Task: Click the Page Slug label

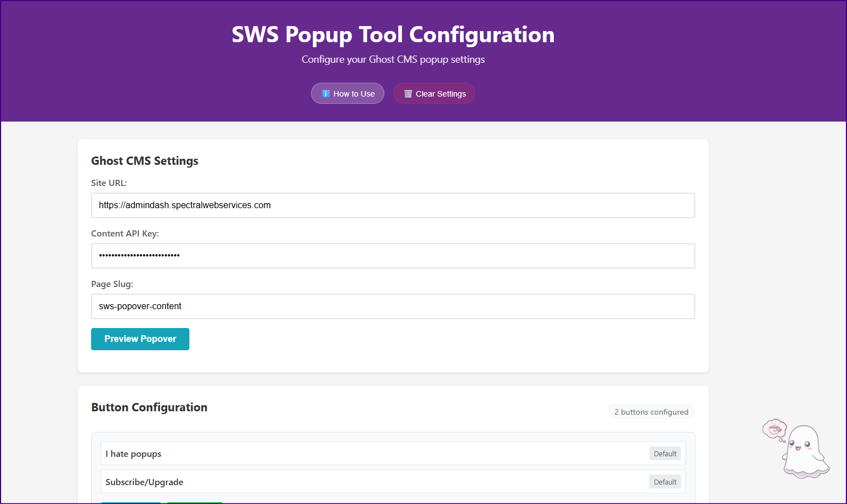Action: tap(112, 284)
